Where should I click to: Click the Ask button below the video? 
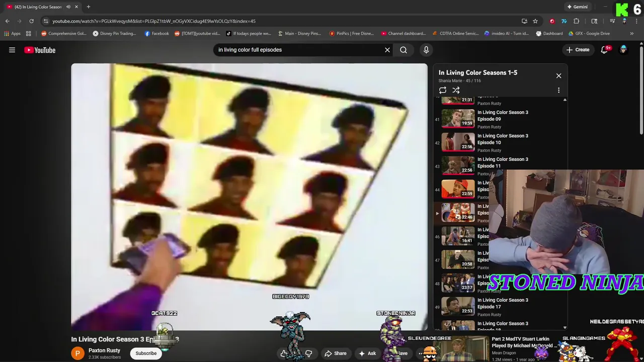click(x=367, y=353)
